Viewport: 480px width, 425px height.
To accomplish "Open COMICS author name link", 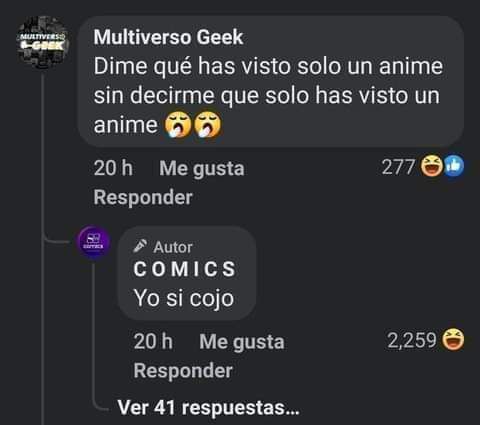I will 184,269.
